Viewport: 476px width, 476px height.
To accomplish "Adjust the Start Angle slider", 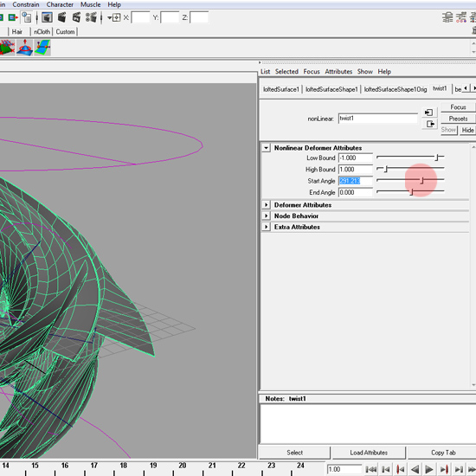I will [x=410, y=180].
